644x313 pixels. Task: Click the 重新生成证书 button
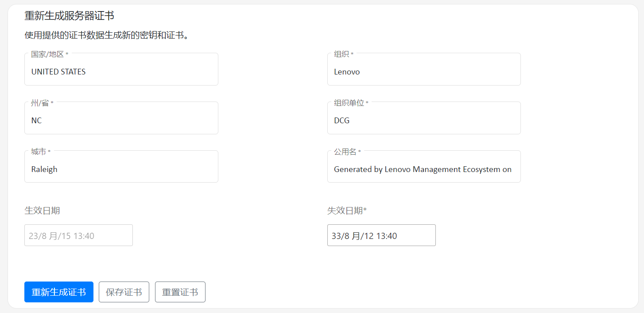coord(59,292)
